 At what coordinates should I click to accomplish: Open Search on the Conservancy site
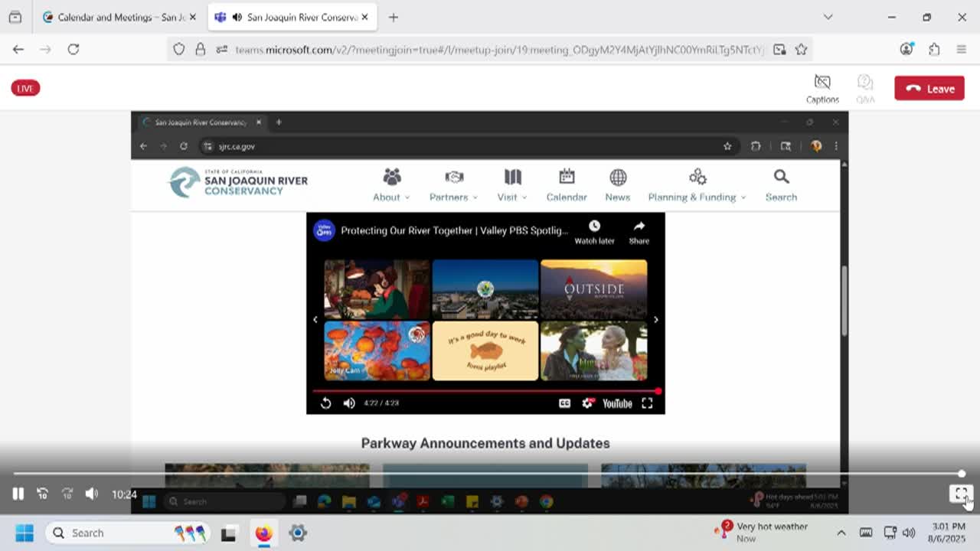coord(781,185)
